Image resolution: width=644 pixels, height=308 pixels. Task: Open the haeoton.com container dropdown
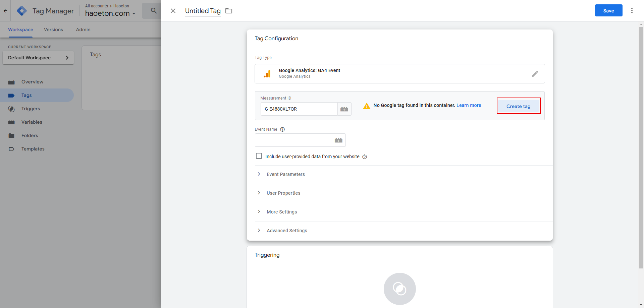click(110, 13)
